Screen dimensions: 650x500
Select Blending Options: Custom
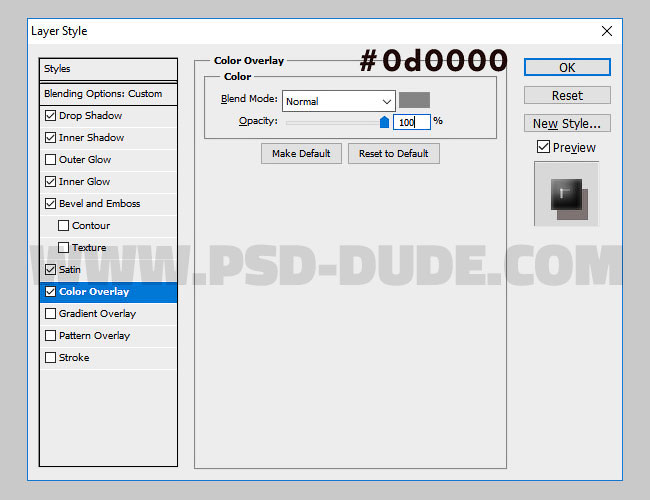108,94
